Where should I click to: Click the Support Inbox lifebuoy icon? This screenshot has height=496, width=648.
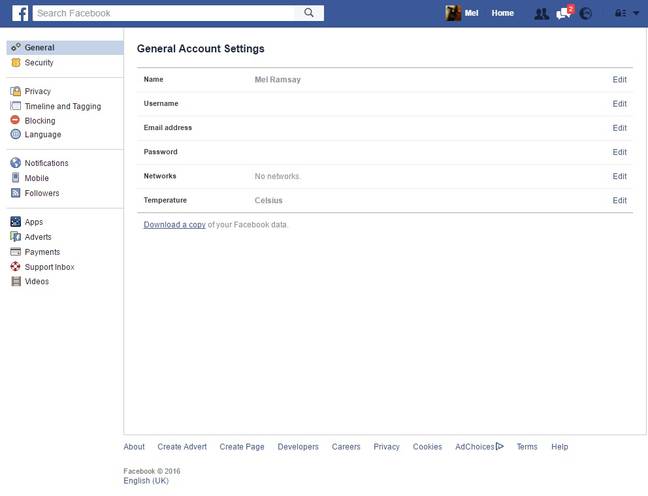pyautogui.click(x=15, y=267)
